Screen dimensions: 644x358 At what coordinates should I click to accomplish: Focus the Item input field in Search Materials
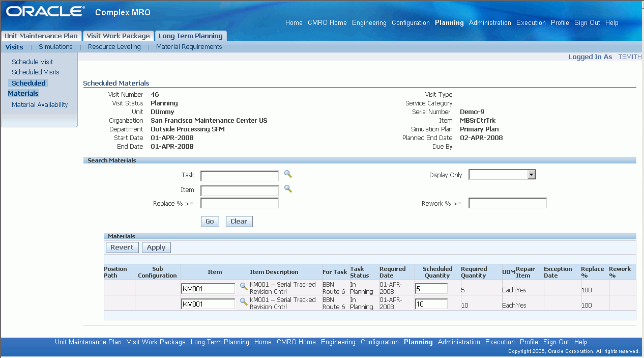coord(240,191)
